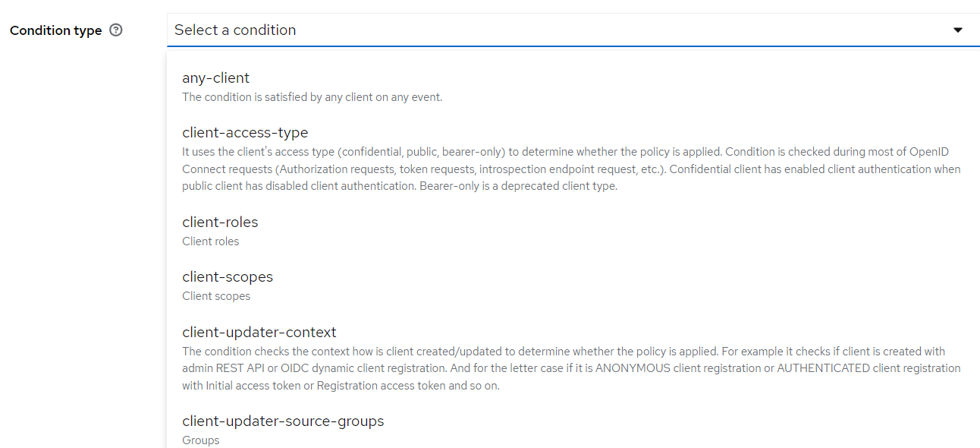Click the 'Groups' description text

(201, 440)
